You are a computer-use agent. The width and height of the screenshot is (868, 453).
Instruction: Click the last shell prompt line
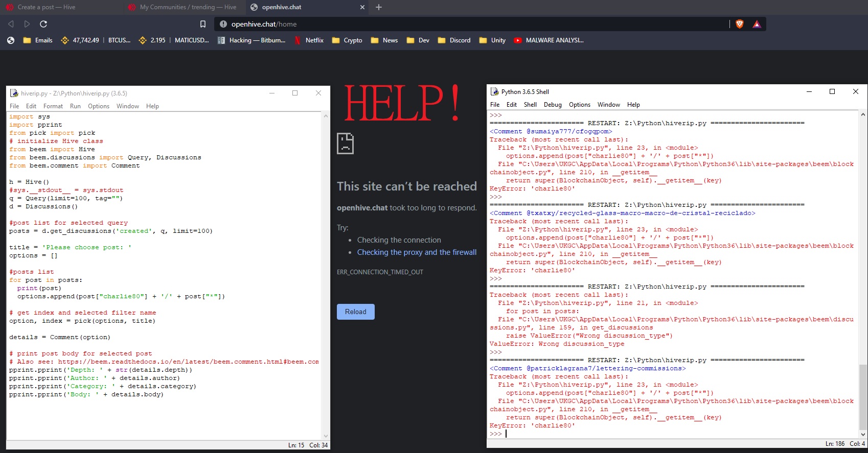498,434
